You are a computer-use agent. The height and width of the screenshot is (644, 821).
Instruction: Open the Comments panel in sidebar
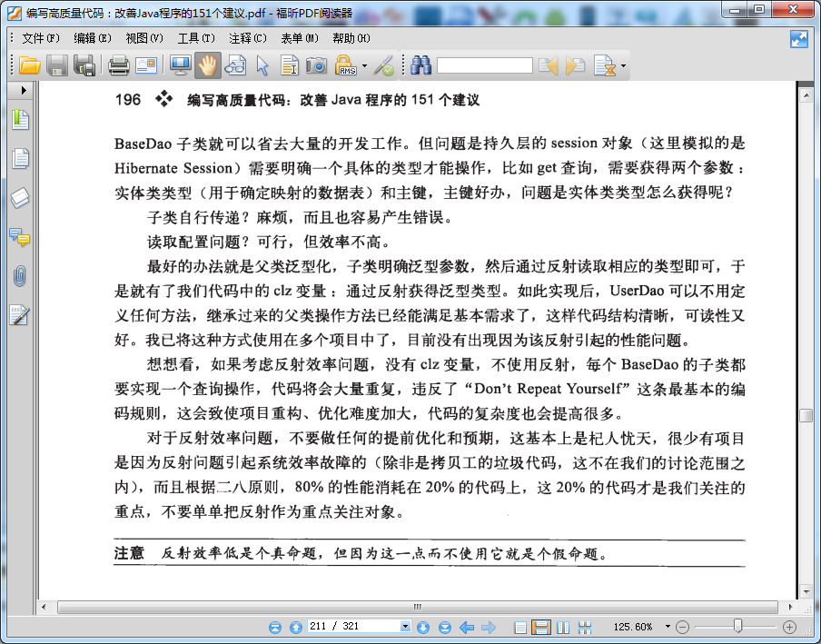(20, 237)
